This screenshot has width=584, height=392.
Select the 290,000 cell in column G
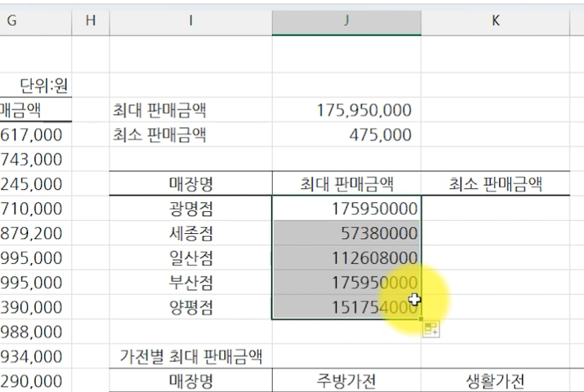pyautogui.click(x=36, y=380)
